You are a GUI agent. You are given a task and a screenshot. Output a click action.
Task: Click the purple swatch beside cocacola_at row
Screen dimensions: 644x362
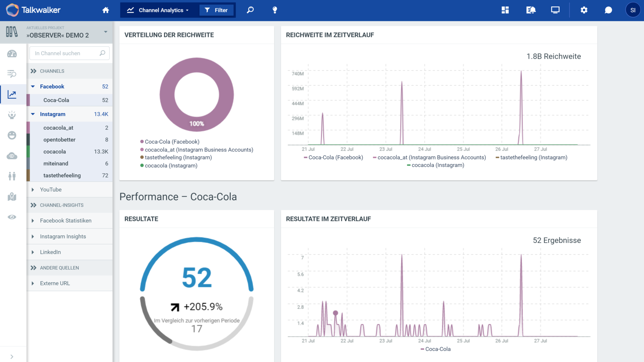[x=29, y=128]
